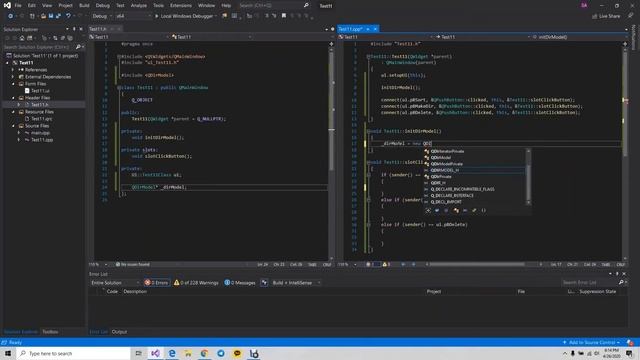Open Visual Studio from the taskbar

point(156,353)
